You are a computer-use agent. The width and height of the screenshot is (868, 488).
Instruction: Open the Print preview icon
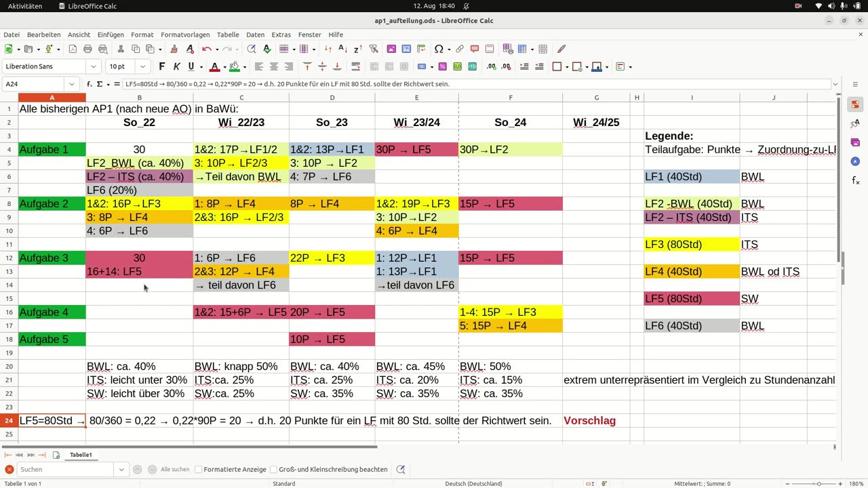pos(102,49)
